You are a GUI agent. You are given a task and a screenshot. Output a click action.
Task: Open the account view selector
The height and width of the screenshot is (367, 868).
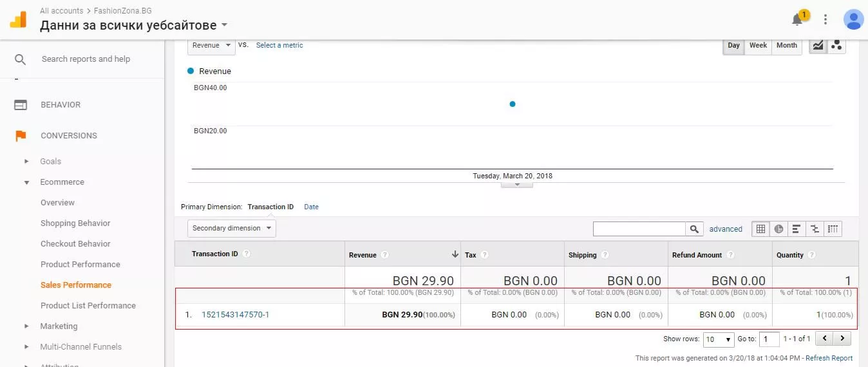(134, 26)
